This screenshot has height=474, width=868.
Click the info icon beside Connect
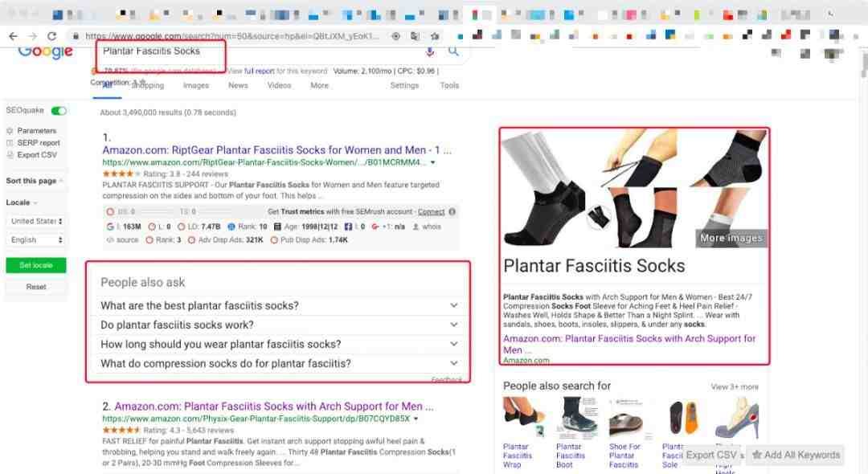[452, 212]
